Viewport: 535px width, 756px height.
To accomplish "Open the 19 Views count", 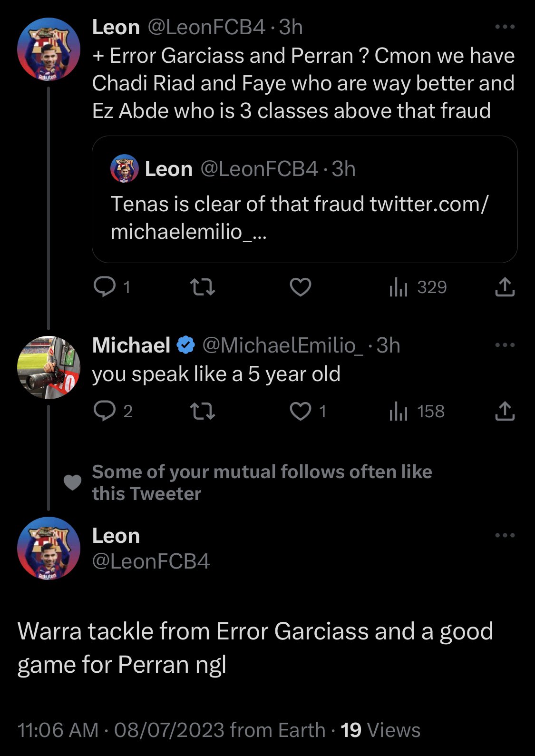I will tap(380, 730).
